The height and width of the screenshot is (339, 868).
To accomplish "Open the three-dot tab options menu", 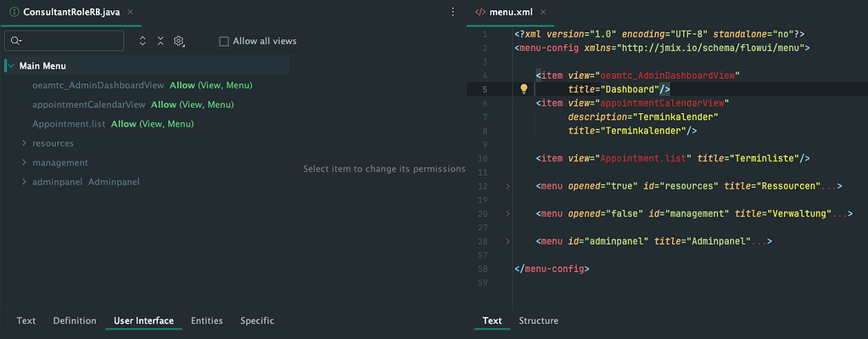I will coord(453,12).
